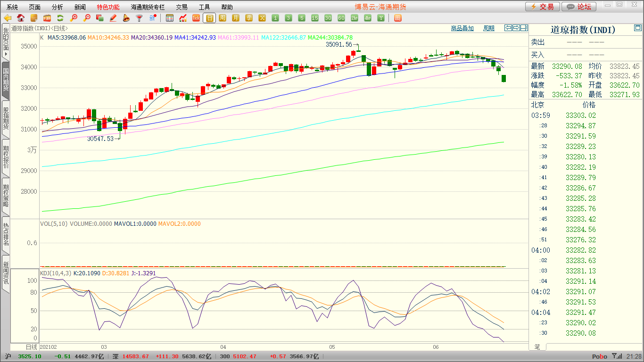
Task: Switch to Tick chart view
Action: pos(196,18)
